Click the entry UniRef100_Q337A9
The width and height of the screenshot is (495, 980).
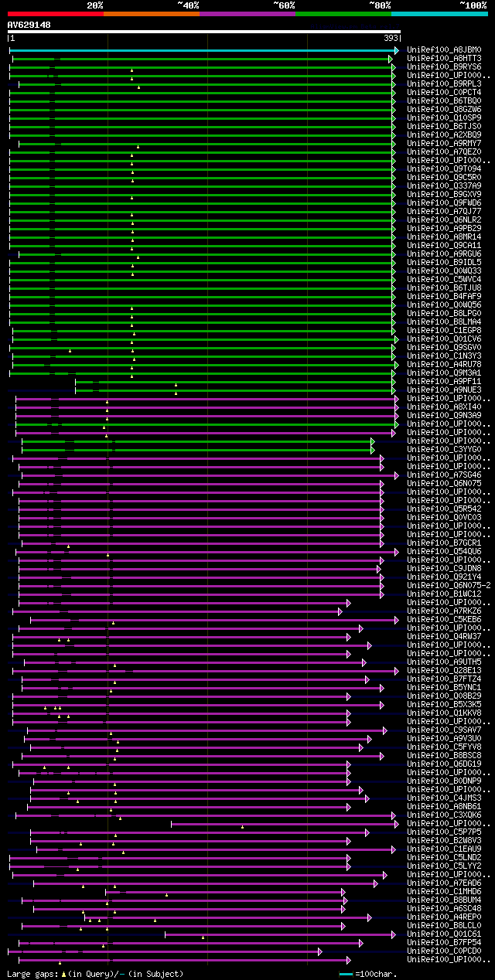445,186
